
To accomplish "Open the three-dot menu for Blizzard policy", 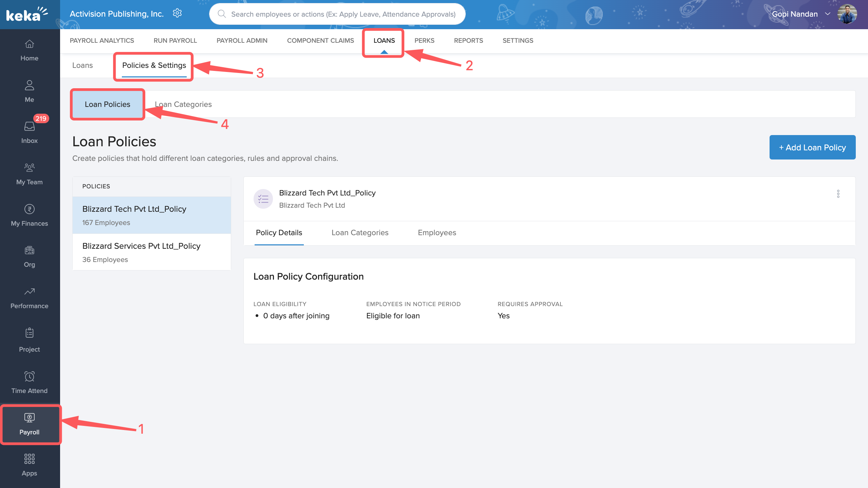I will 838,194.
